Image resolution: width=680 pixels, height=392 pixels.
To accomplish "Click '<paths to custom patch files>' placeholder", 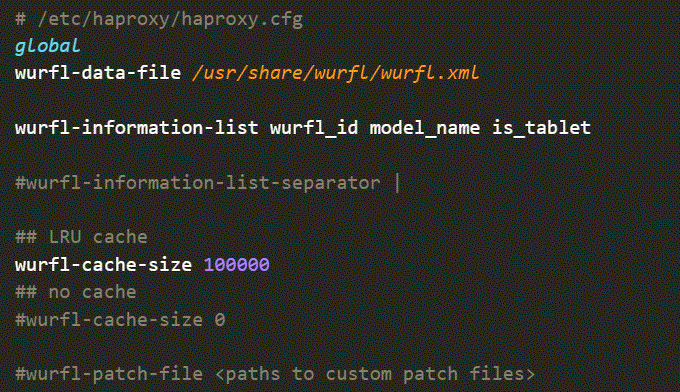I will point(375,374).
